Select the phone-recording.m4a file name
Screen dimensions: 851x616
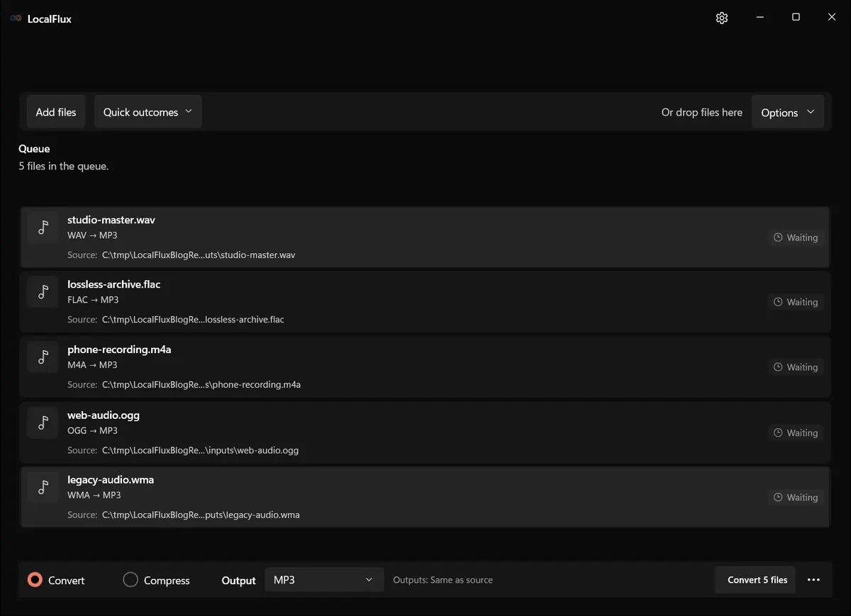119,349
